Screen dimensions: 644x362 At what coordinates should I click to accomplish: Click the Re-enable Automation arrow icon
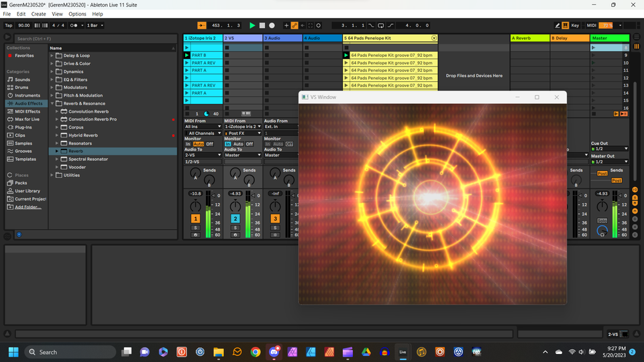(303, 25)
